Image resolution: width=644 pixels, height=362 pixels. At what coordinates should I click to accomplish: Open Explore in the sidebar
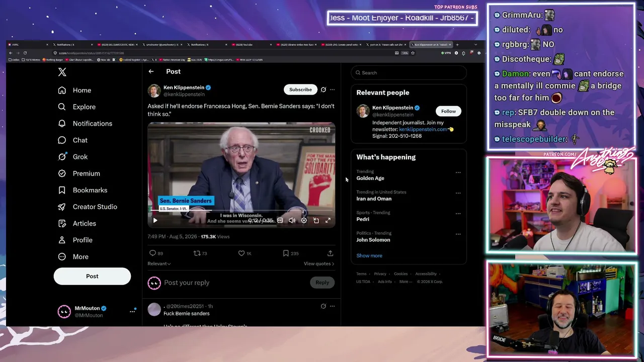pyautogui.click(x=76, y=107)
